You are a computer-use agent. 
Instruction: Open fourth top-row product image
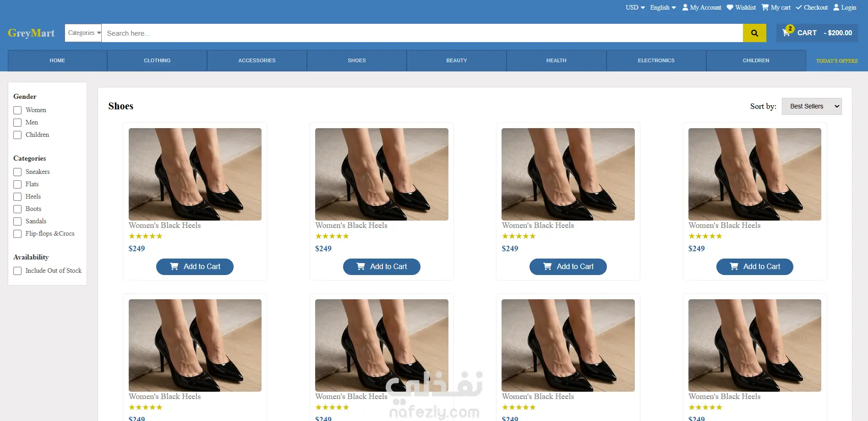tap(755, 174)
